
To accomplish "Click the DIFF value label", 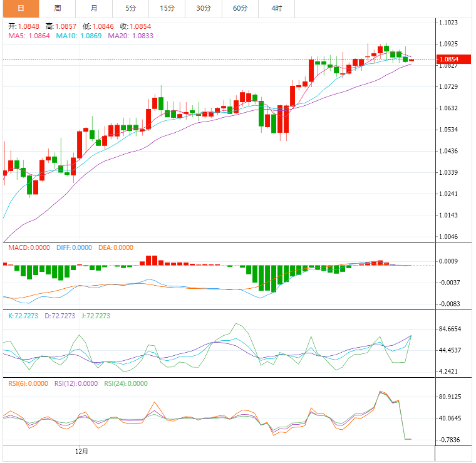I will point(73,247).
